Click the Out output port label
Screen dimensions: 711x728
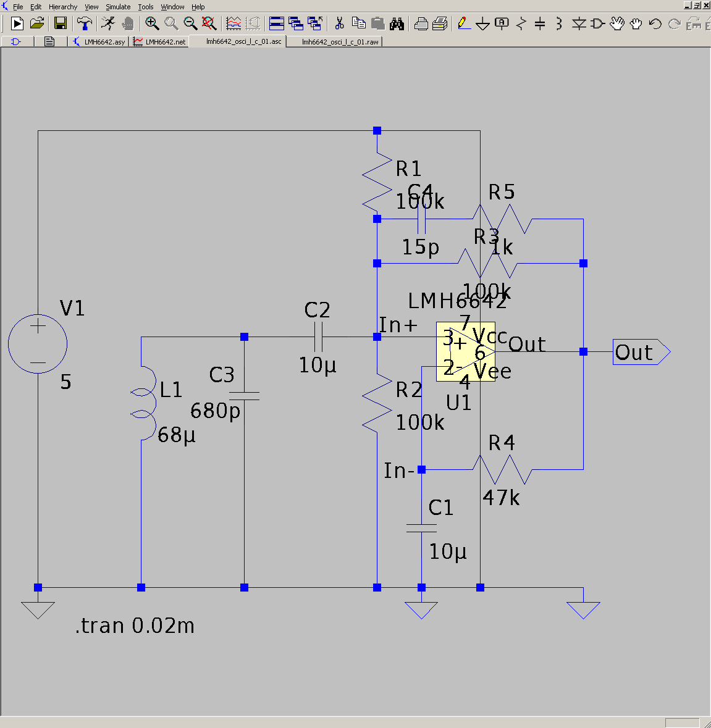pos(641,352)
